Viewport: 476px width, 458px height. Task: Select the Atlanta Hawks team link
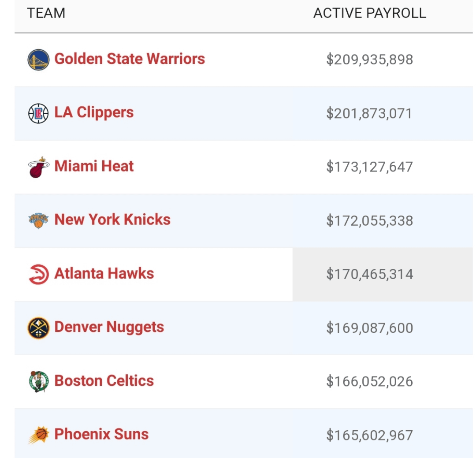click(104, 273)
